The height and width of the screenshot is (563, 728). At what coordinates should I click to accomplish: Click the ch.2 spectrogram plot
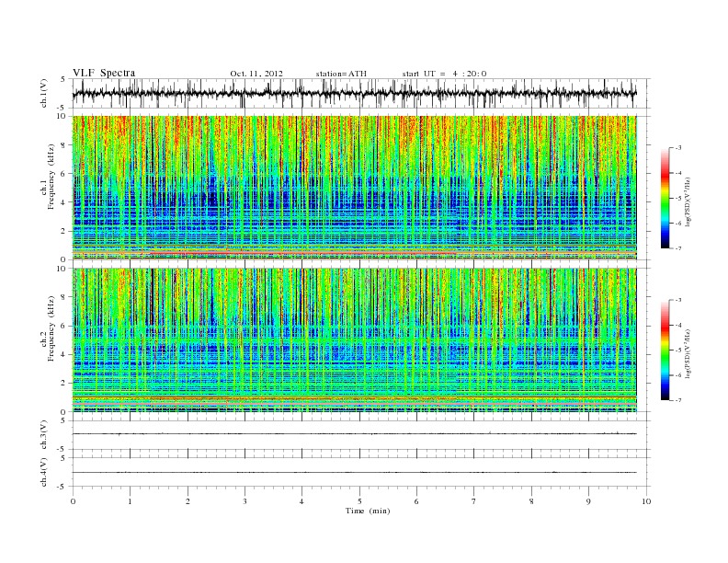pos(354,340)
